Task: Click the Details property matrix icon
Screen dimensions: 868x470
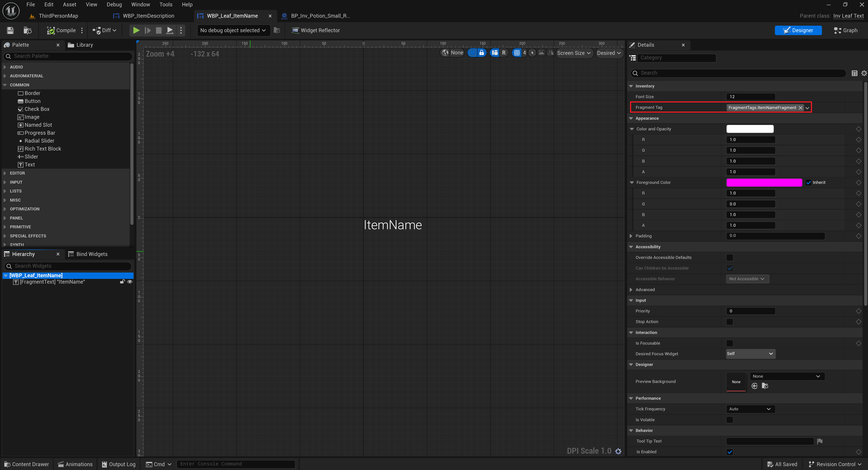Action: tap(854, 73)
